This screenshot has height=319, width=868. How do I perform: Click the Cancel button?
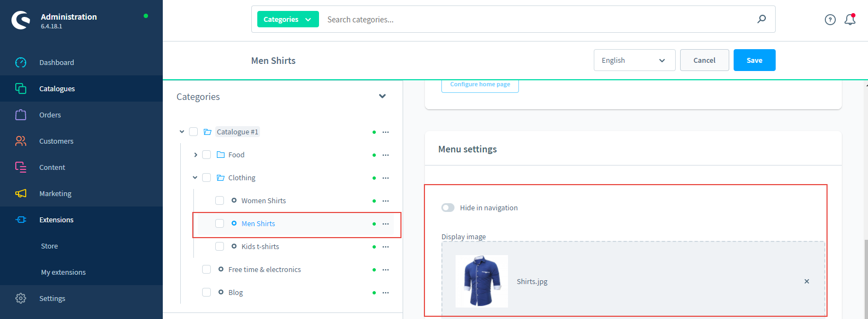click(x=704, y=60)
